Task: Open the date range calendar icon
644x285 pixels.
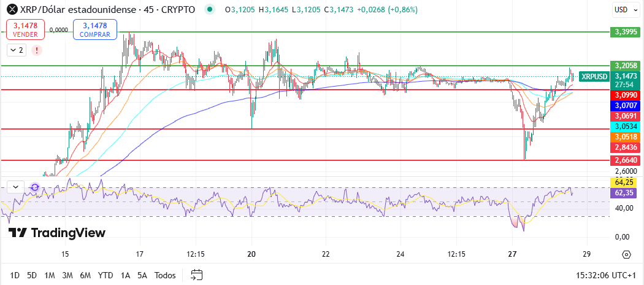Action: [x=197, y=275]
